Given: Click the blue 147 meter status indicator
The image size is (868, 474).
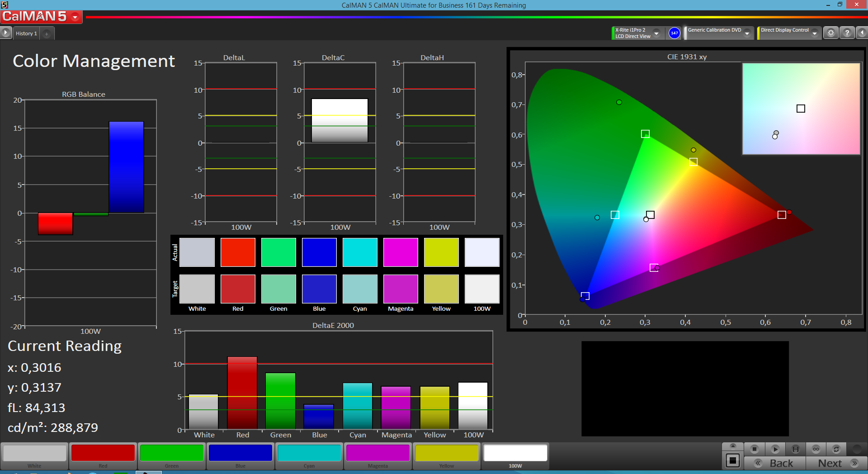Looking at the screenshot, I should pos(675,33).
